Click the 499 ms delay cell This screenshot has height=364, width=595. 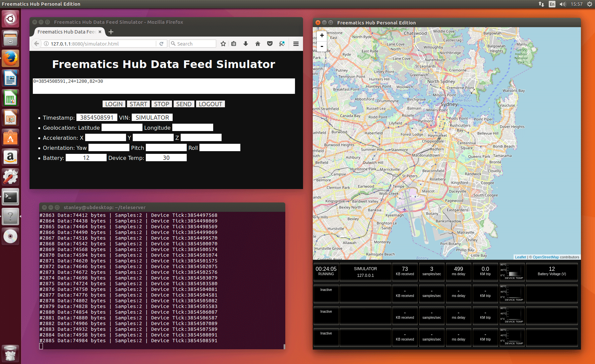point(459,272)
